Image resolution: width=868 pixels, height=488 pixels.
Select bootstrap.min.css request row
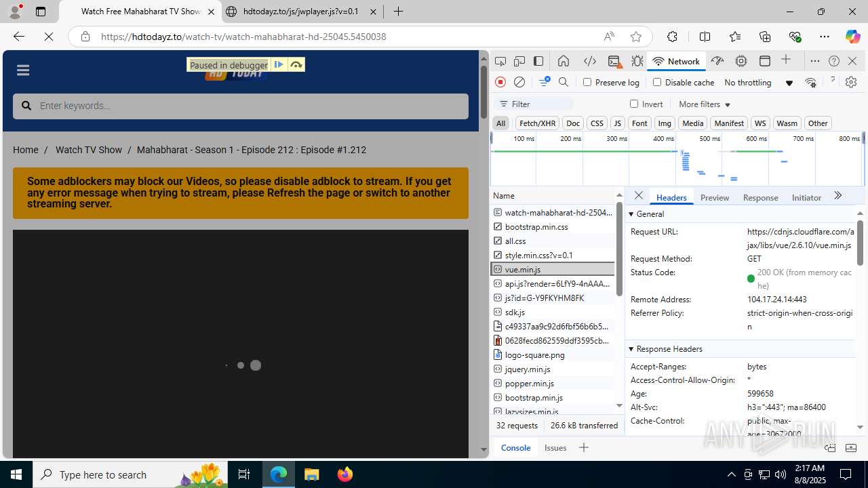pyautogui.click(x=553, y=226)
